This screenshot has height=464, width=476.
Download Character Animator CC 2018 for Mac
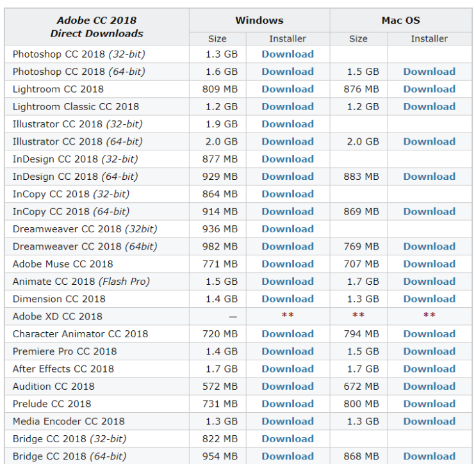pyautogui.click(x=429, y=334)
